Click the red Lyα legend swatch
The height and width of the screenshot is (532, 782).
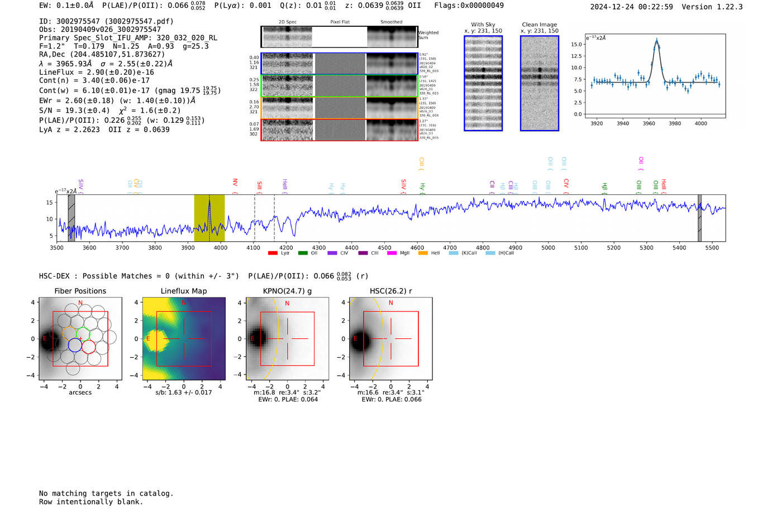click(273, 253)
